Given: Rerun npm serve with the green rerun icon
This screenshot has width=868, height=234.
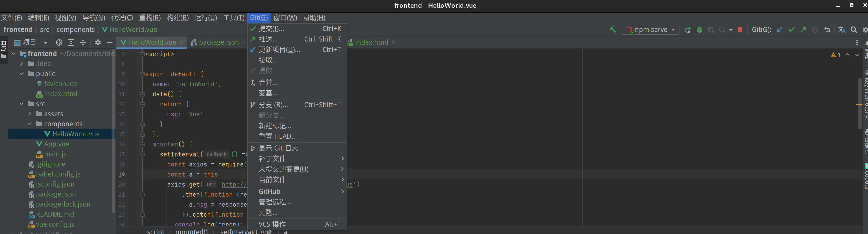Looking at the screenshot, I should point(688,30).
